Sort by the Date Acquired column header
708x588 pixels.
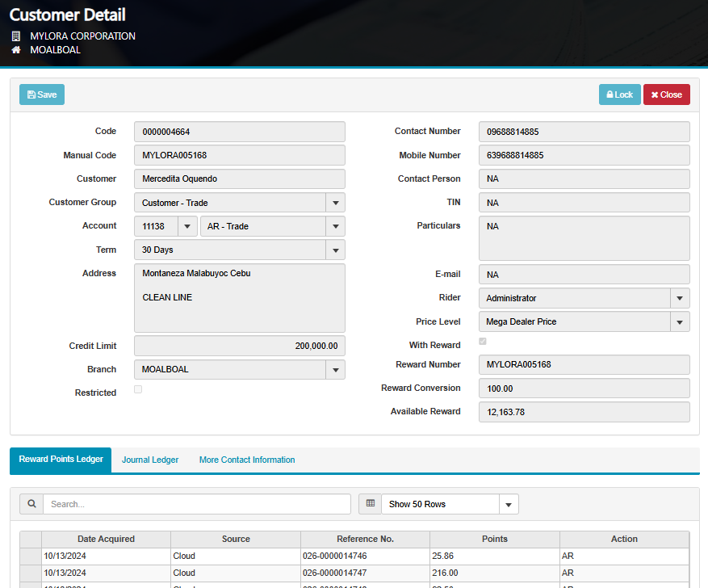click(106, 539)
